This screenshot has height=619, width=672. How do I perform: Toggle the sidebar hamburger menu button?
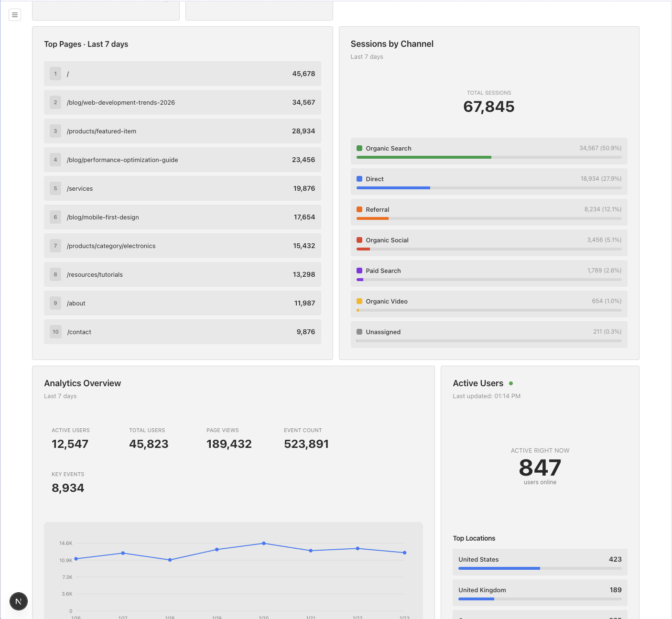[x=15, y=15]
